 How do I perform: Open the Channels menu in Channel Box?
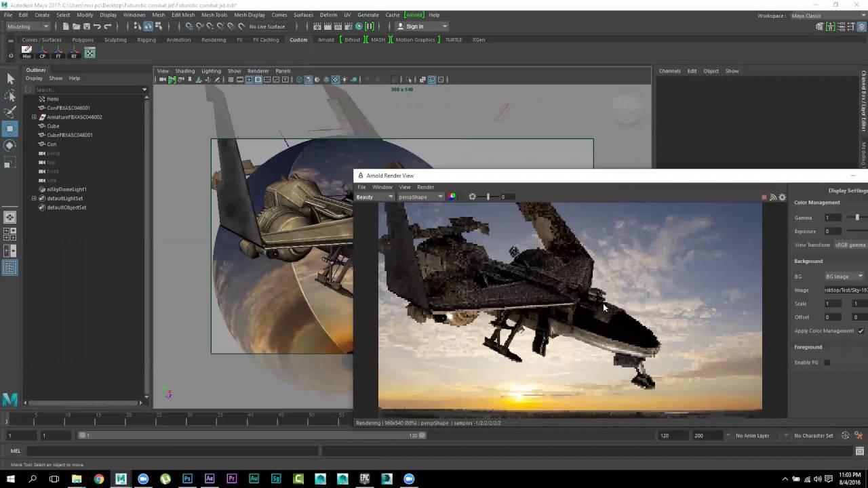669,70
